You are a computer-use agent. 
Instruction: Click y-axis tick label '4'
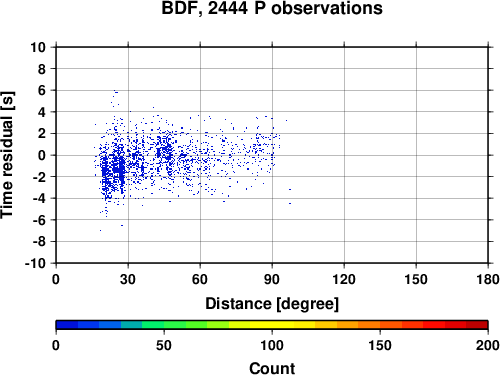coord(42,112)
